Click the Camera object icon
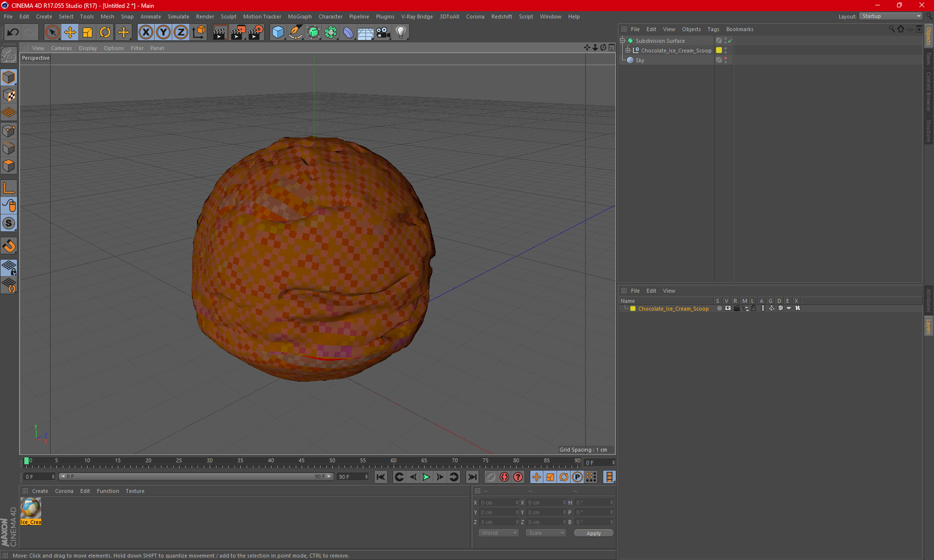Screen dimensions: 934x560 [383, 33]
